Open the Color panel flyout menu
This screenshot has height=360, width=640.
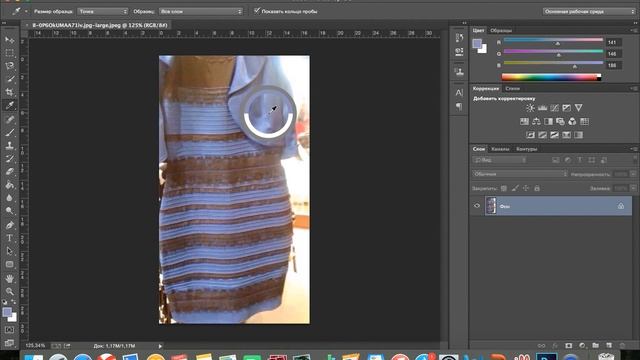[x=633, y=30]
